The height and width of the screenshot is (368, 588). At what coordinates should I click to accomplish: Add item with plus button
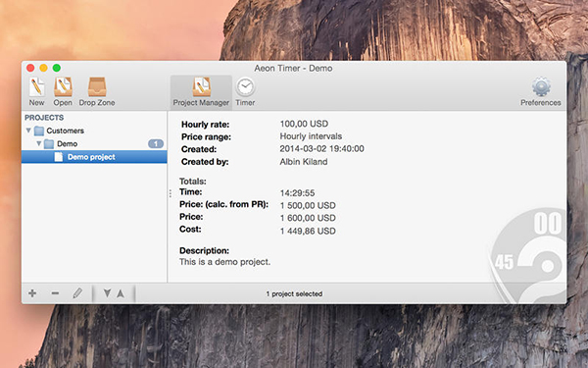pos(32,293)
